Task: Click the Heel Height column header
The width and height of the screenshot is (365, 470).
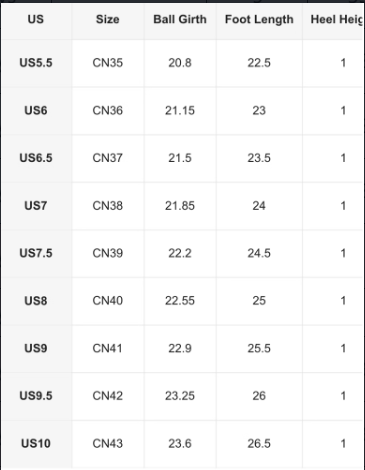Action: pos(337,19)
